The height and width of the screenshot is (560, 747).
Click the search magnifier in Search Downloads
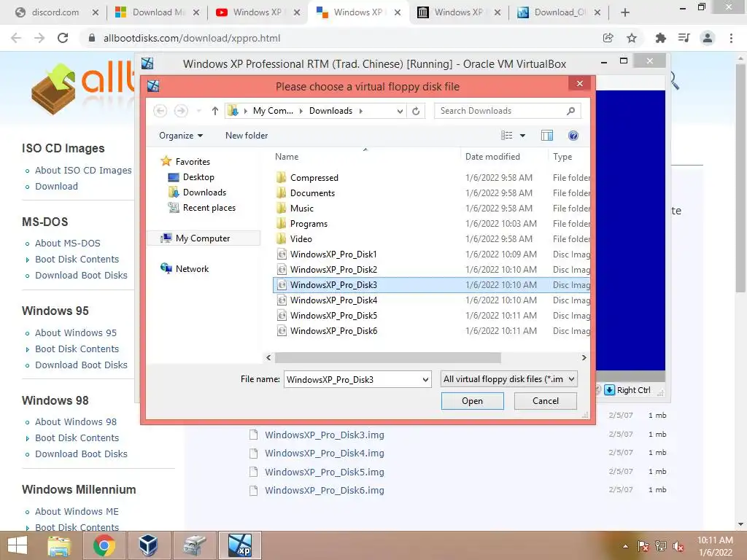pos(570,111)
